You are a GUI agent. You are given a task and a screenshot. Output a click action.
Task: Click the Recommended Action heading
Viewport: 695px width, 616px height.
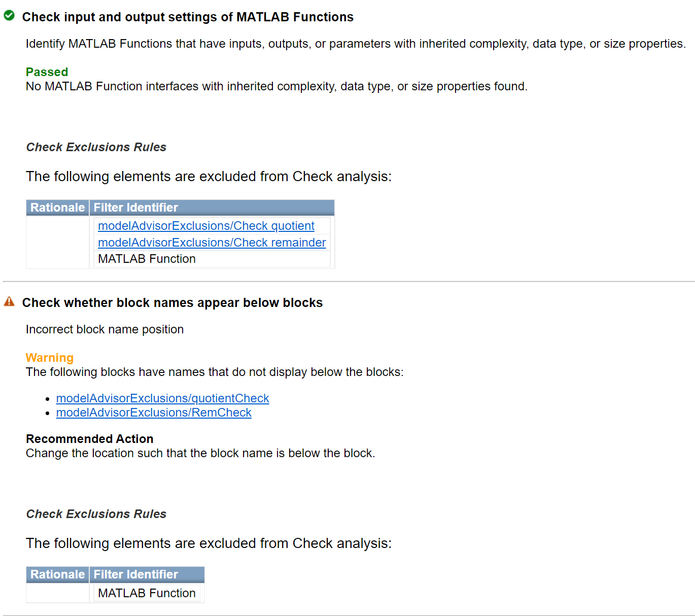[90, 439]
